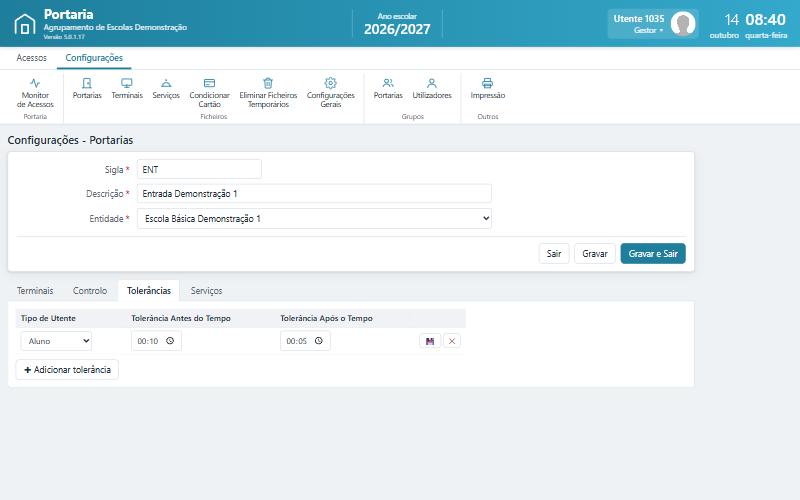Open the Terminais configuration icon
800x500 pixels.
pyautogui.click(x=127, y=89)
